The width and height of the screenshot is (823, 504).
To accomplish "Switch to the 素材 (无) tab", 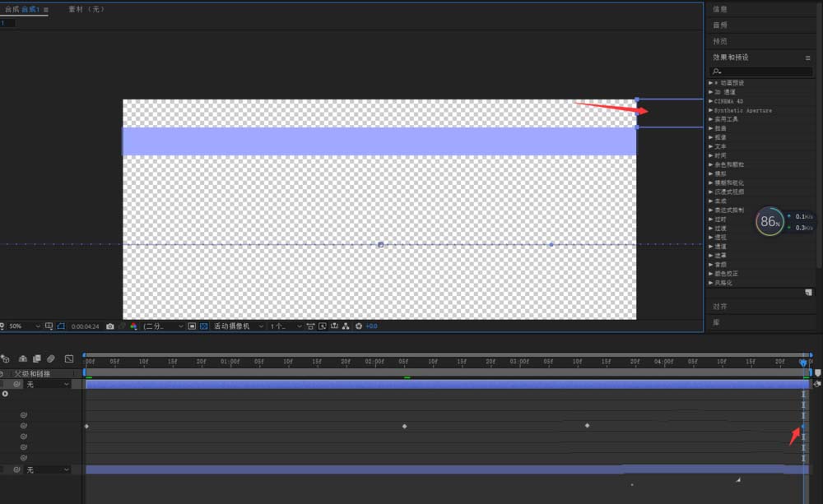I will 86,9.
